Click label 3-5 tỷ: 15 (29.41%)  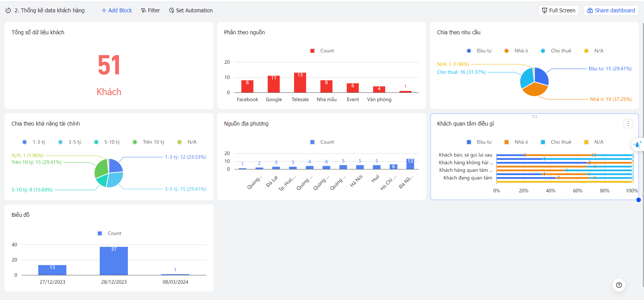185,189
